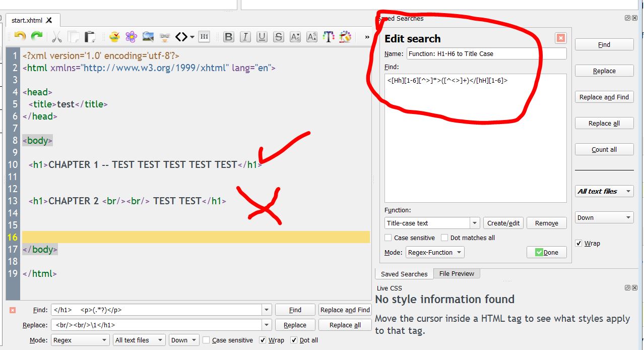The image size is (644, 350).
Task: Click Replace all in bottom search bar
Action: pos(345,325)
